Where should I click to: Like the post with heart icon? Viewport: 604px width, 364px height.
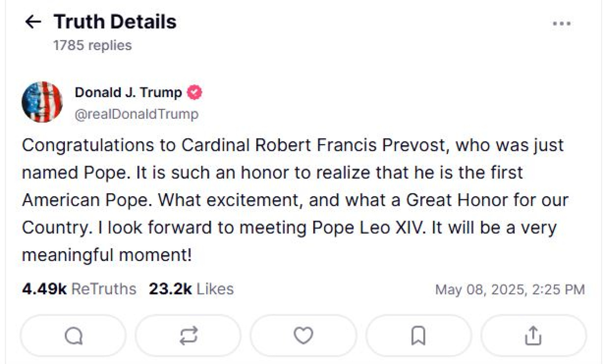point(303,335)
